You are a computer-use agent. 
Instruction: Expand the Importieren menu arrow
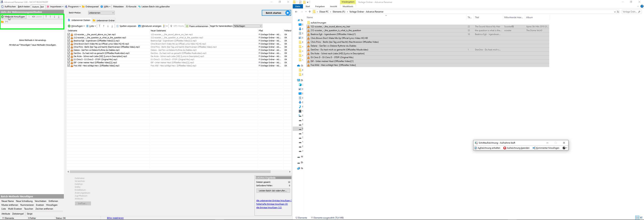[x=63, y=7]
